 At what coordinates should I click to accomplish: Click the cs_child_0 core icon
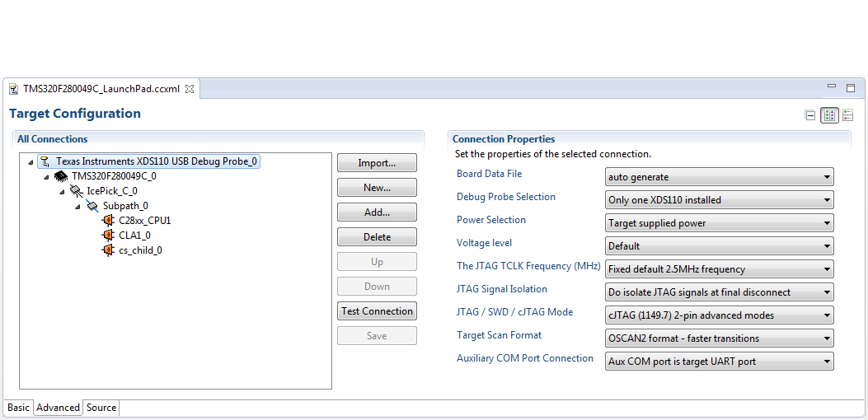(x=108, y=250)
